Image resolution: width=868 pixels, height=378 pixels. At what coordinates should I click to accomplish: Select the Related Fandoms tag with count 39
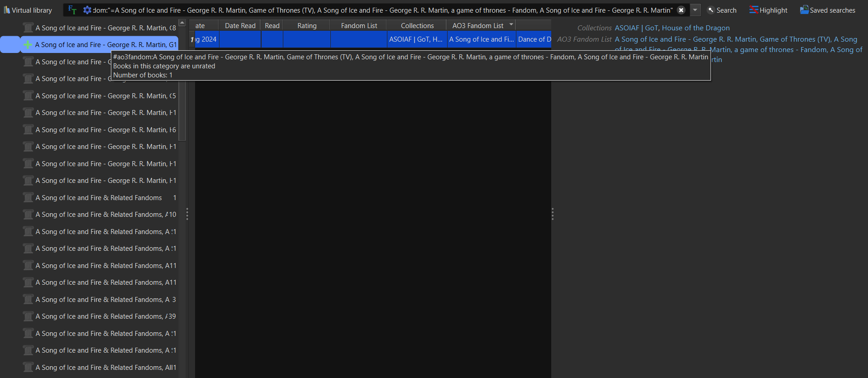pos(100,316)
